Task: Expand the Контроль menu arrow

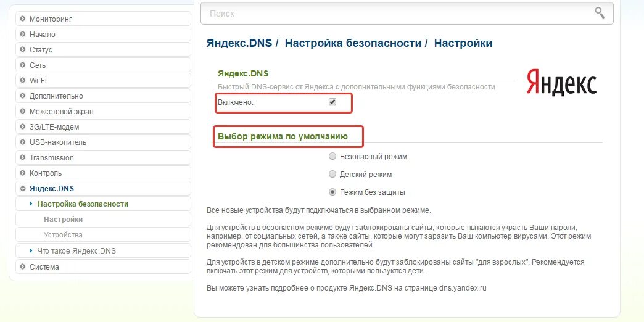Action: 23,173
